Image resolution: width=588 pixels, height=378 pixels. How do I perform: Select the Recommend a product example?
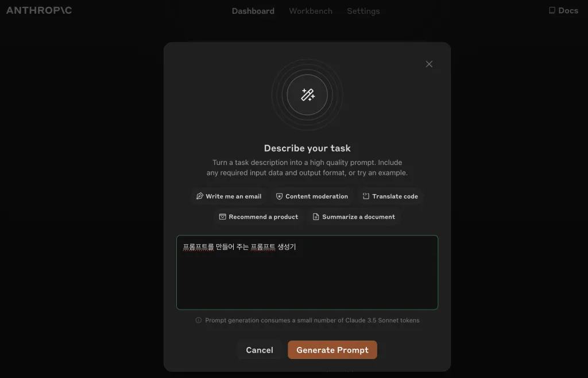(259, 217)
